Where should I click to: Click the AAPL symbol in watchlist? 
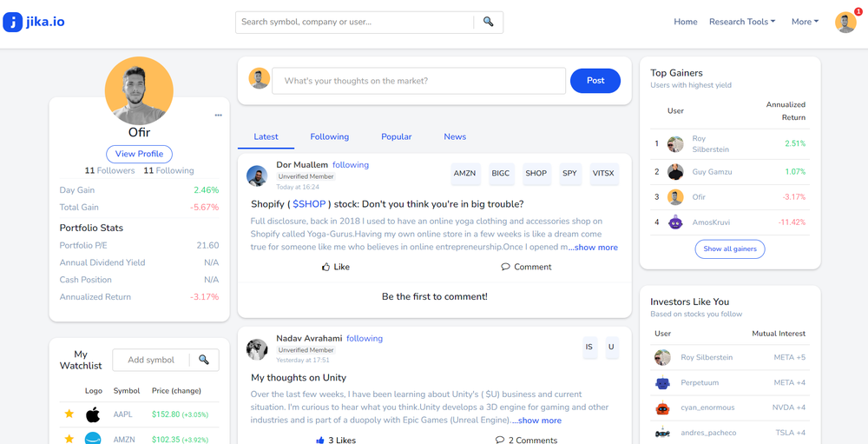123,414
